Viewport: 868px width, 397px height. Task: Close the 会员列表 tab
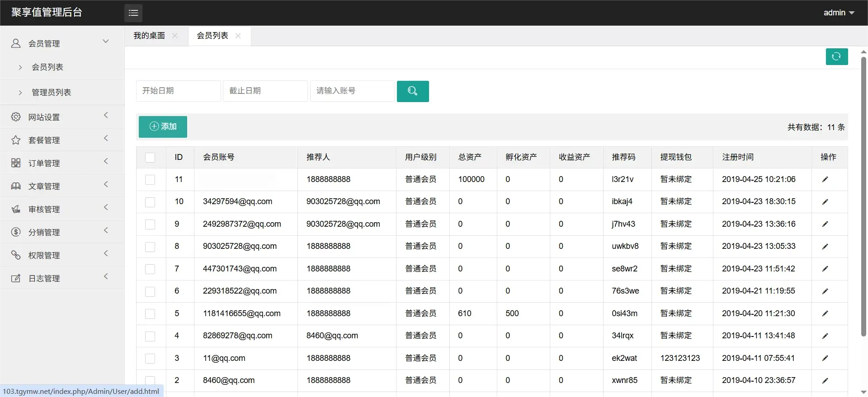tap(238, 36)
